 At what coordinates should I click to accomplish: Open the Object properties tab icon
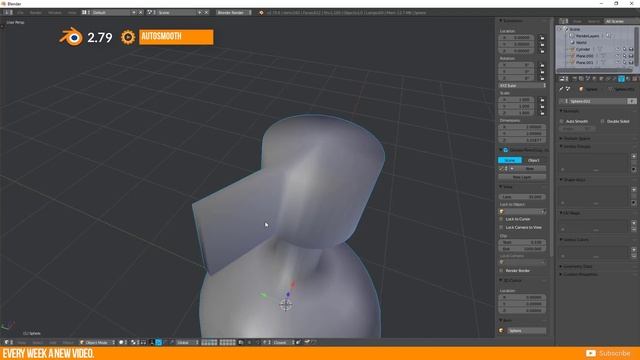click(x=601, y=78)
